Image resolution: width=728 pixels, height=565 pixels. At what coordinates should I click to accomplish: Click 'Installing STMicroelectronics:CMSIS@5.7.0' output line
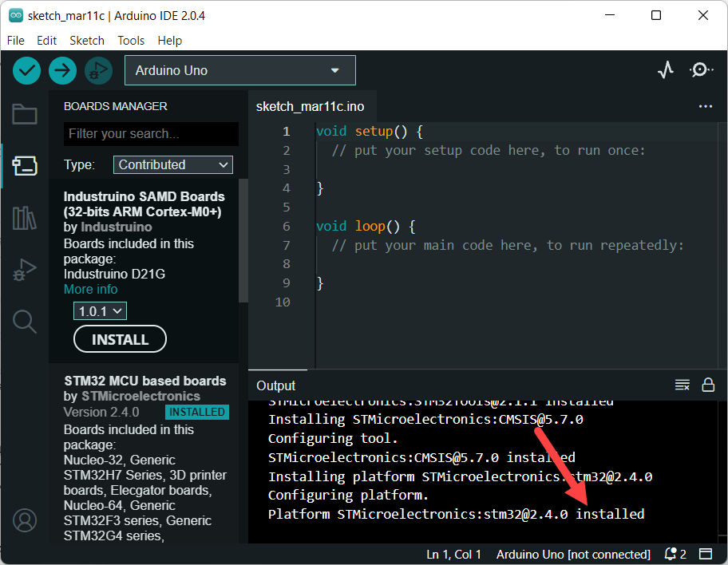[425, 419]
